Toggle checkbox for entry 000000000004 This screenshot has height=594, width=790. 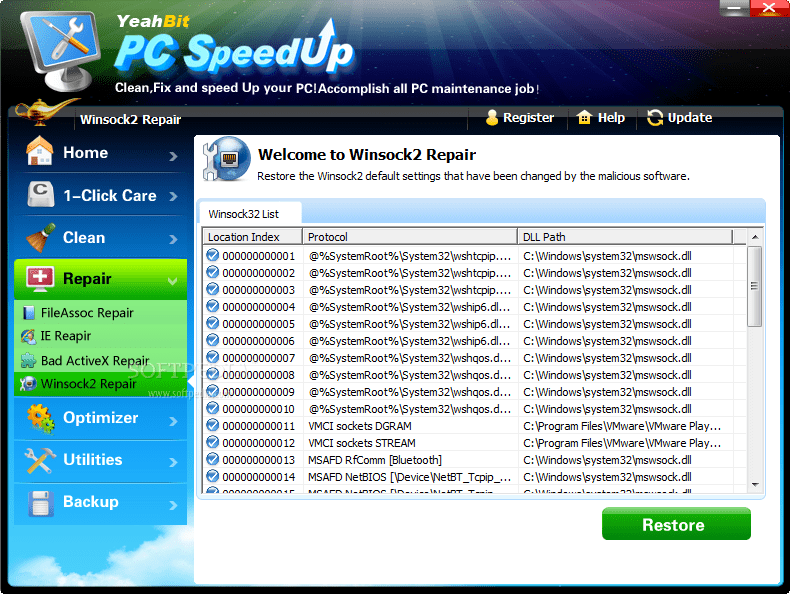213,306
